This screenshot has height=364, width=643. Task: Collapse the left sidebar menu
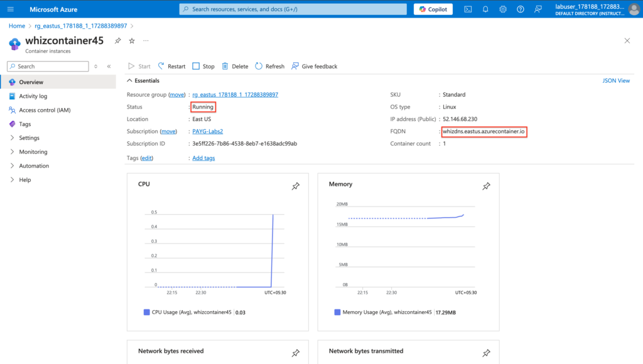point(109,67)
